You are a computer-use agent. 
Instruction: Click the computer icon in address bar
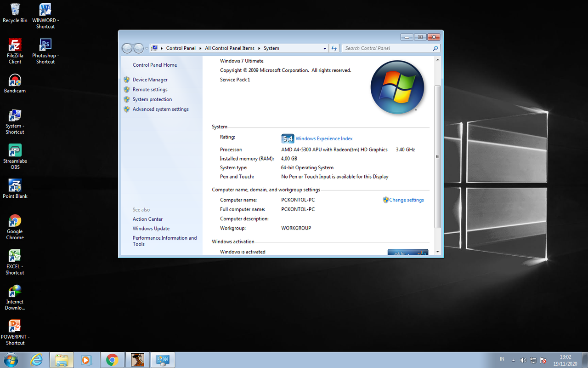click(154, 48)
